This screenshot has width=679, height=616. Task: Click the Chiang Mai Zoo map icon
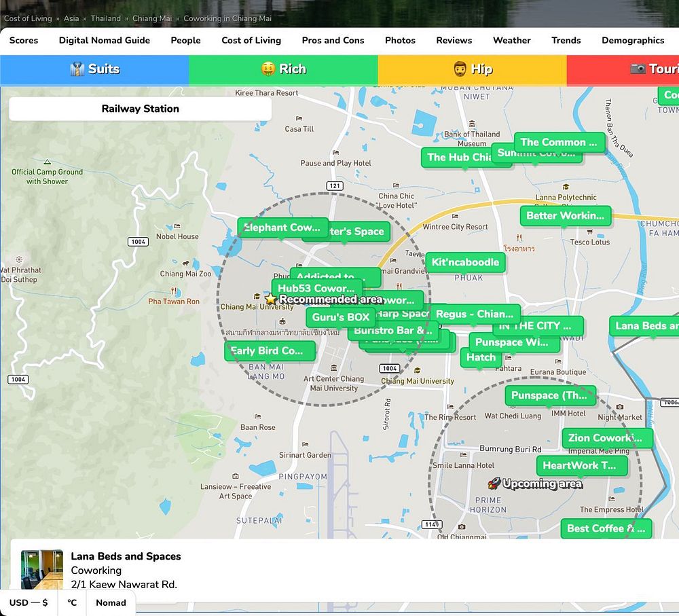click(x=186, y=263)
